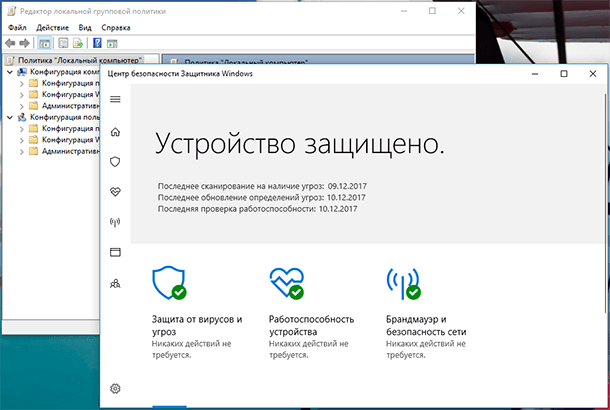Open Брандмауэр и безопасность сети
610x410 pixels.
[x=426, y=325]
